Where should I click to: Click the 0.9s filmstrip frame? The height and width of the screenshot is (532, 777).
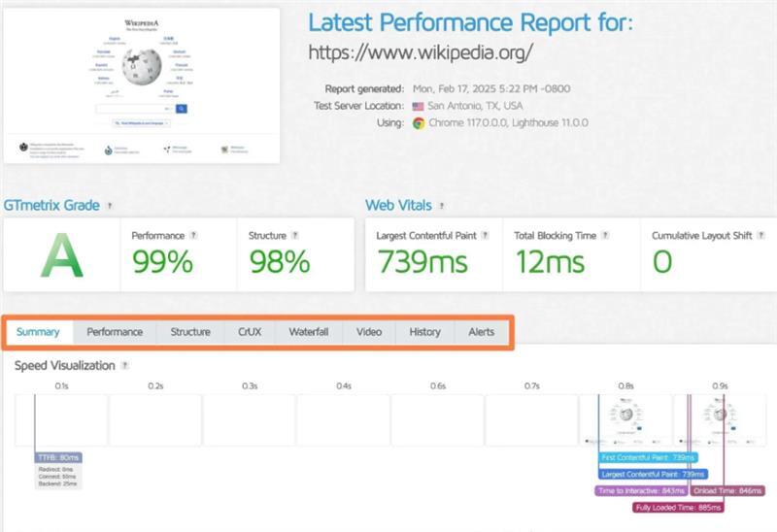pyautogui.click(x=720, y=420)
